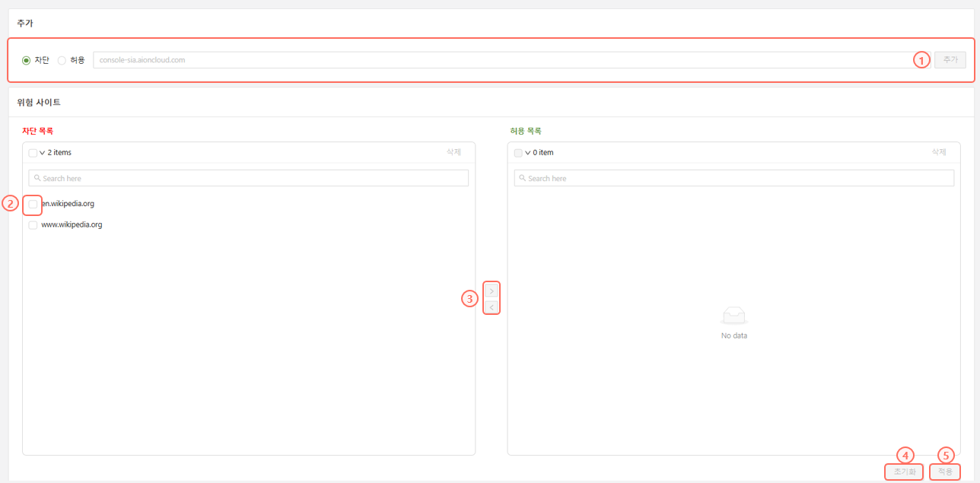Toggle select-all checkbox in 차단 목록 header
Viewport: 980px width, 483px height.
pyautogui.click(x=33, y=153)
